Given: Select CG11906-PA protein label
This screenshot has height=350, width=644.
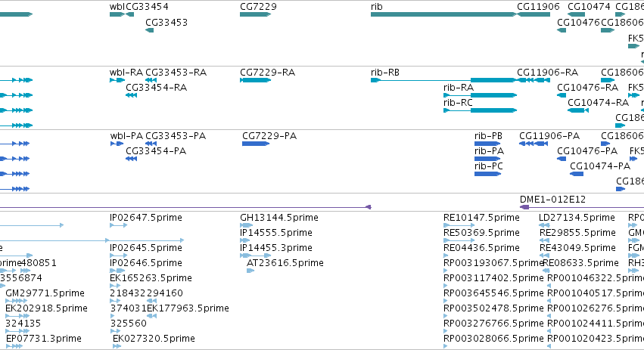Looking at the screenshot, I should pyautogui.click(x=549, y=136).
